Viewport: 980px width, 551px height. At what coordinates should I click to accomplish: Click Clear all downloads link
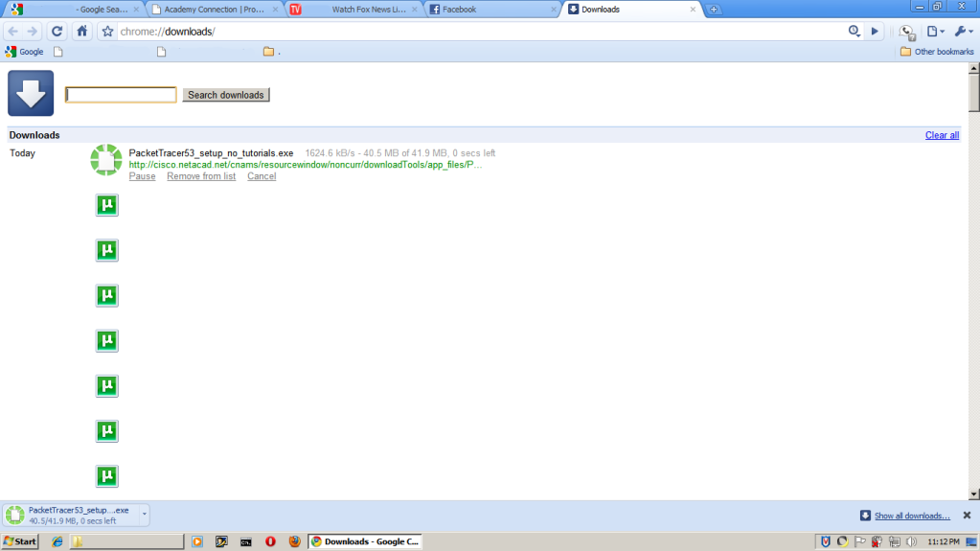pos(942,135)
